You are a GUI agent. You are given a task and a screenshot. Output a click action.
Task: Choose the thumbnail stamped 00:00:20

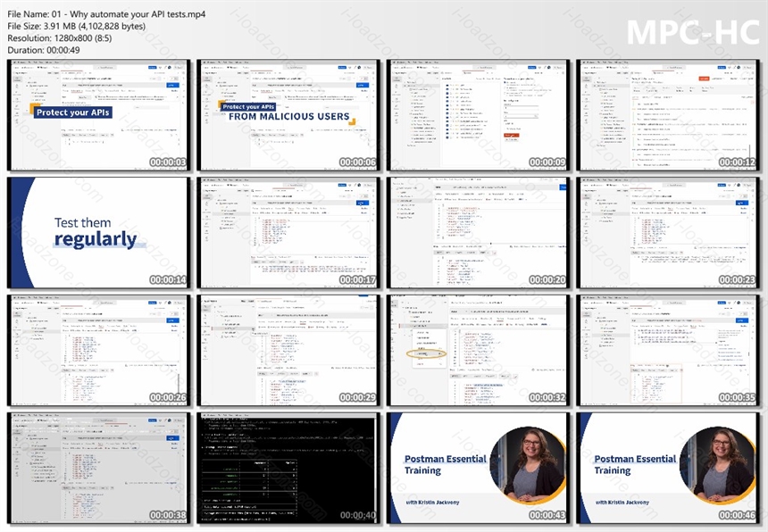click(478, 232)
